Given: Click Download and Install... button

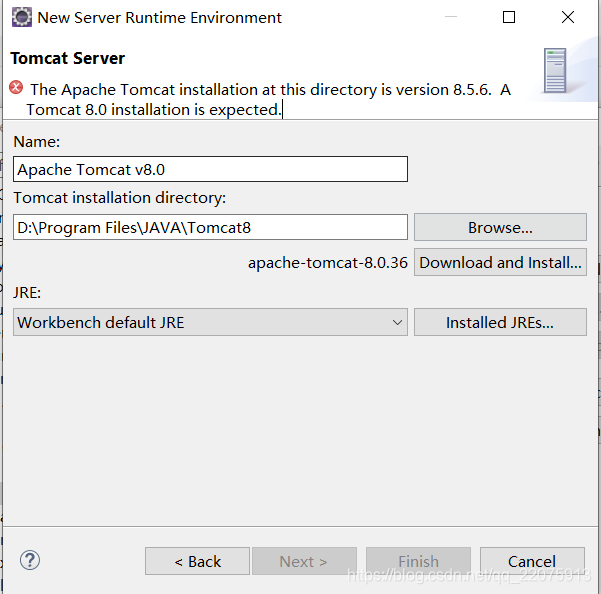Looking at the screenshot, I should coord(500,263).
